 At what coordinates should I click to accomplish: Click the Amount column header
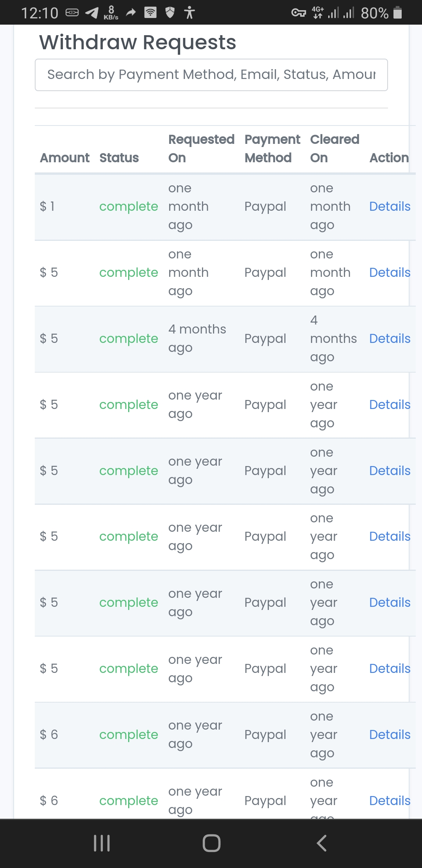(x=65, y=158)
